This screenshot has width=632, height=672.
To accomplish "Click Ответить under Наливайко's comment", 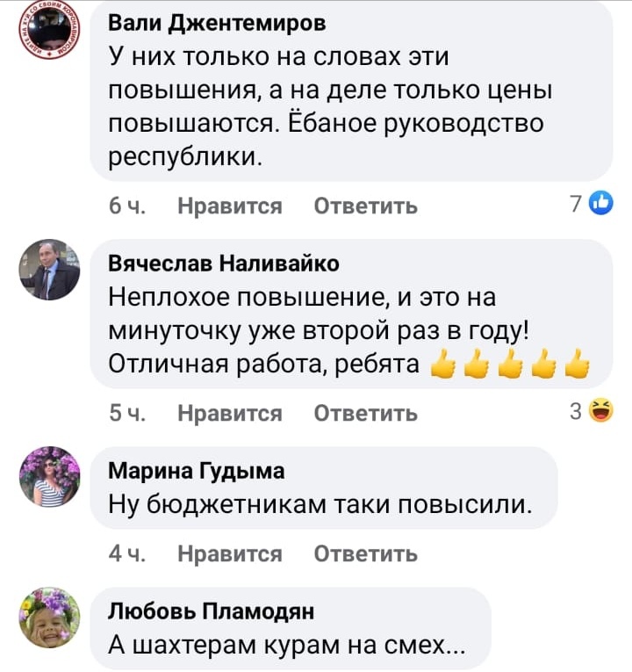I will (366, 414).
